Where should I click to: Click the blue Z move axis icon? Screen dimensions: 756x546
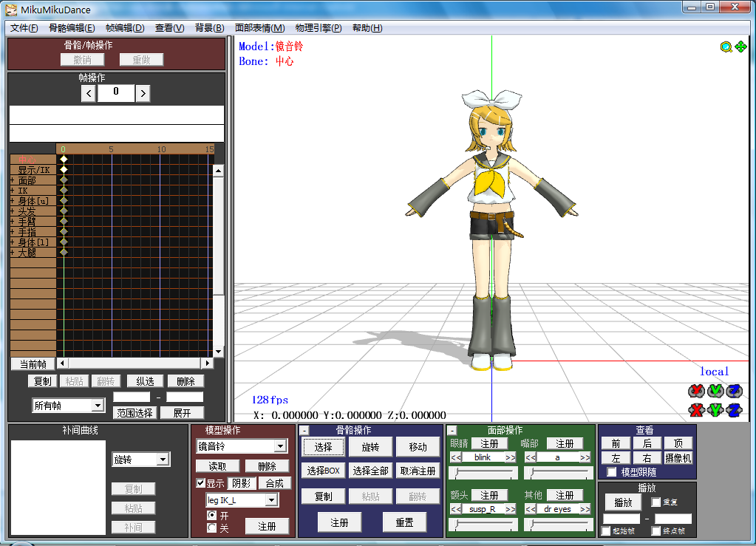click(735, 410)
